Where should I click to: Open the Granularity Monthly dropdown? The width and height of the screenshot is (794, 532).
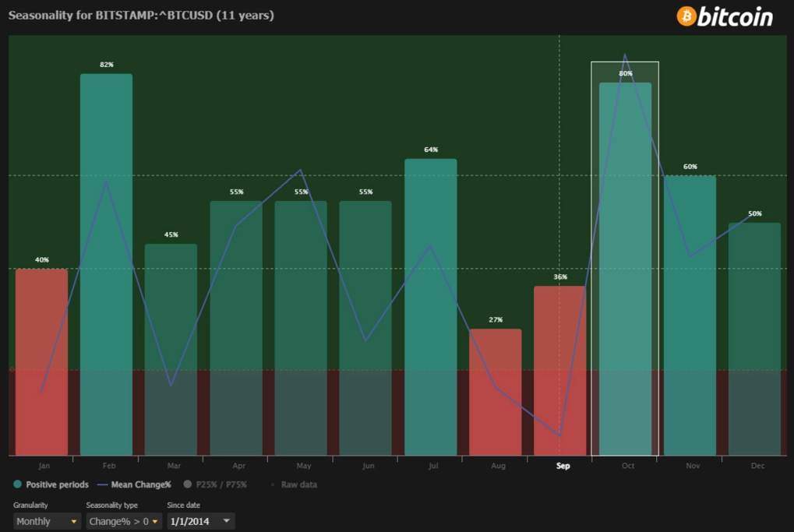click(x=47, y=521)
